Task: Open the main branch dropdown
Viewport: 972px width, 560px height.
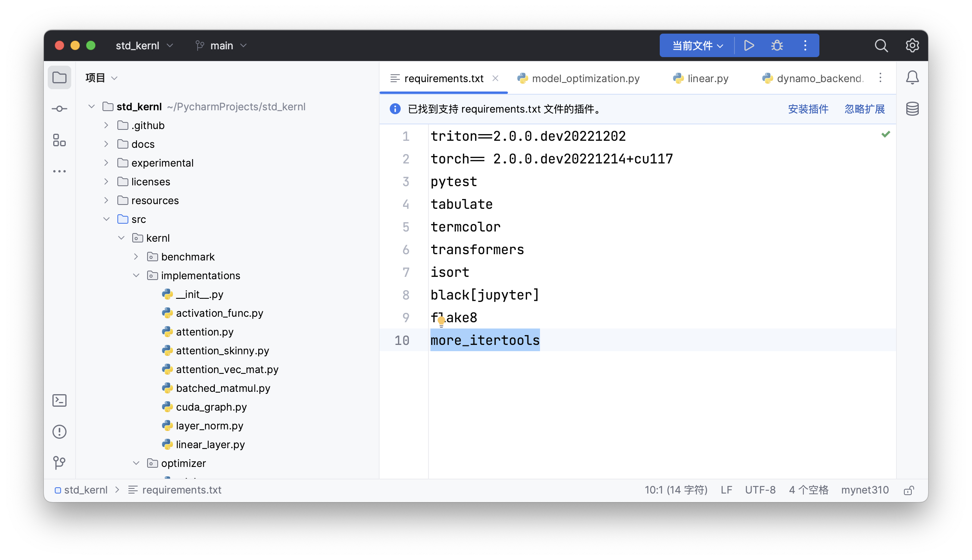Action: coord(221,45)
